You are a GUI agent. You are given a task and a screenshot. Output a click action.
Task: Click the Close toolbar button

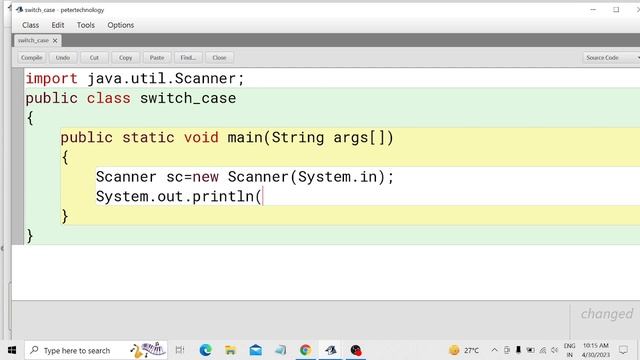click(219, 58)
